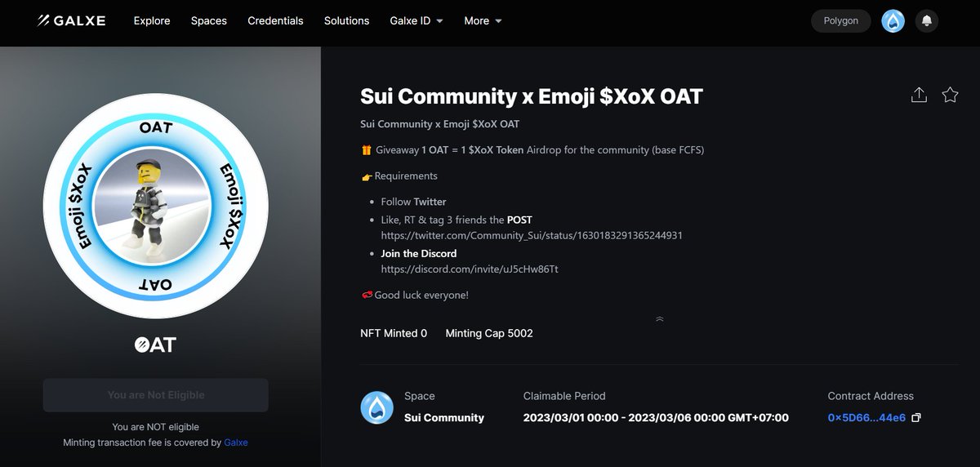Select the subtitle below campaign title
Screen dimensions: 980x467
(439, 124)
